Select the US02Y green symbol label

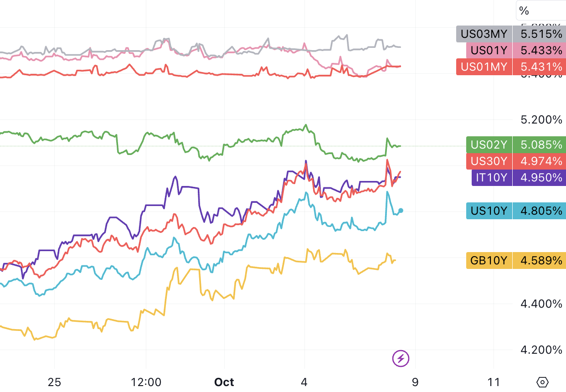[489, 145]
